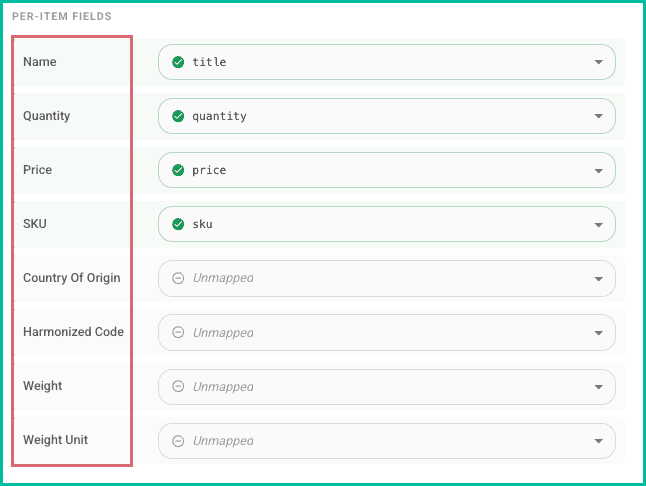
Task: Click the unmapped minus icon in Weight row
Action: tap(178, 386)
